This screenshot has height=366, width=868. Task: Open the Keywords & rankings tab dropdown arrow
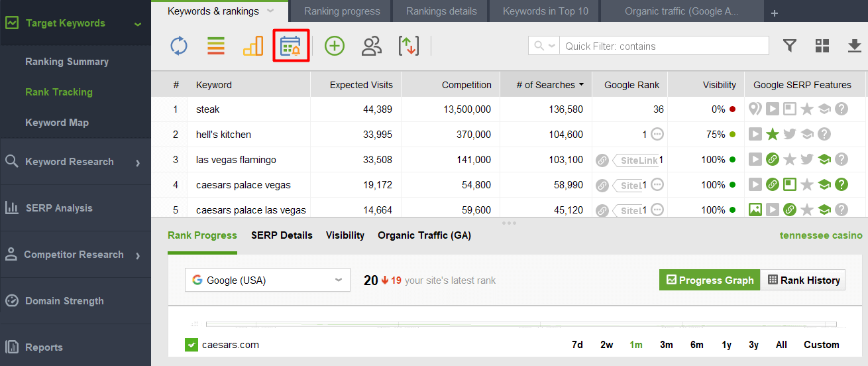tap(270, 11)
